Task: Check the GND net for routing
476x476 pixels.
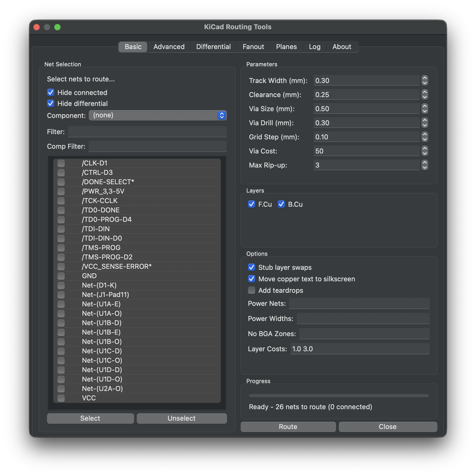Action: coord(61,276)
